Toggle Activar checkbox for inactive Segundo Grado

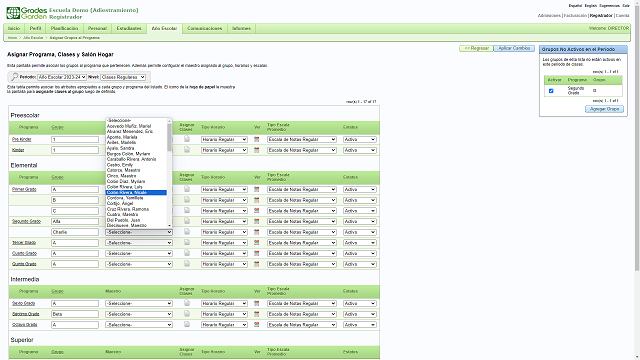551,91
